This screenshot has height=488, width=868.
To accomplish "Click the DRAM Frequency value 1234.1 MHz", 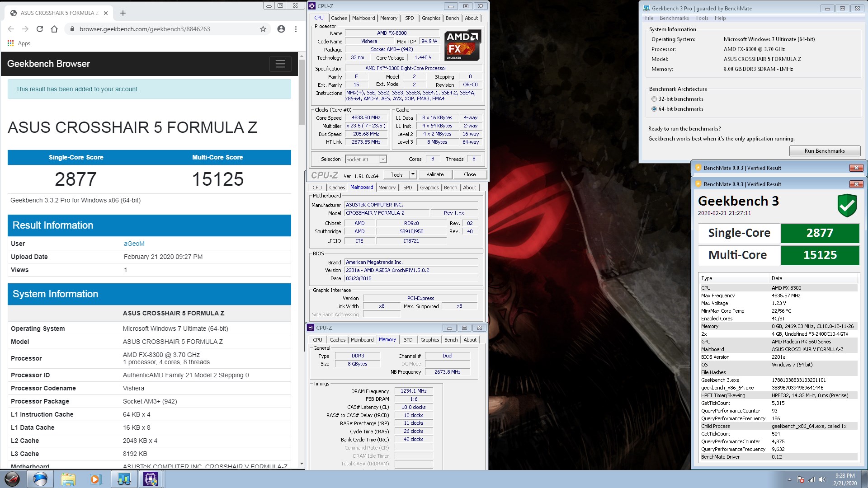I will pyautogui.click(x=414, y=391).
